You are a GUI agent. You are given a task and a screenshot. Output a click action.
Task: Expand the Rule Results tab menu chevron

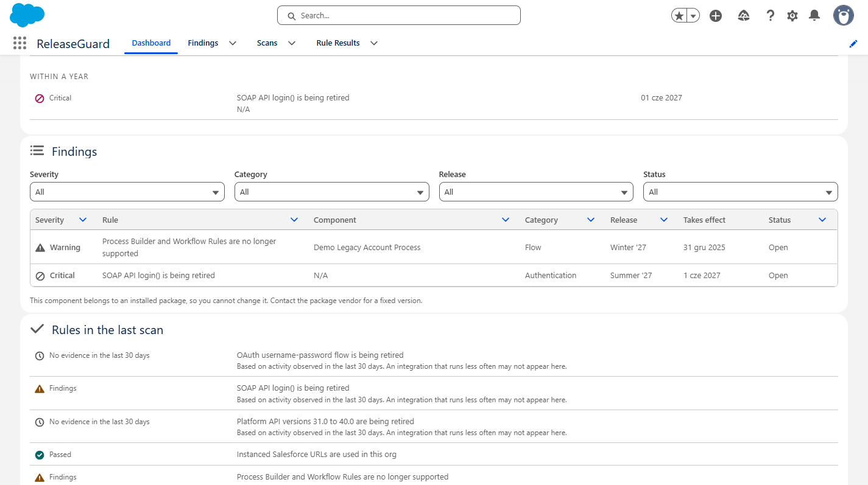point(374,43)
